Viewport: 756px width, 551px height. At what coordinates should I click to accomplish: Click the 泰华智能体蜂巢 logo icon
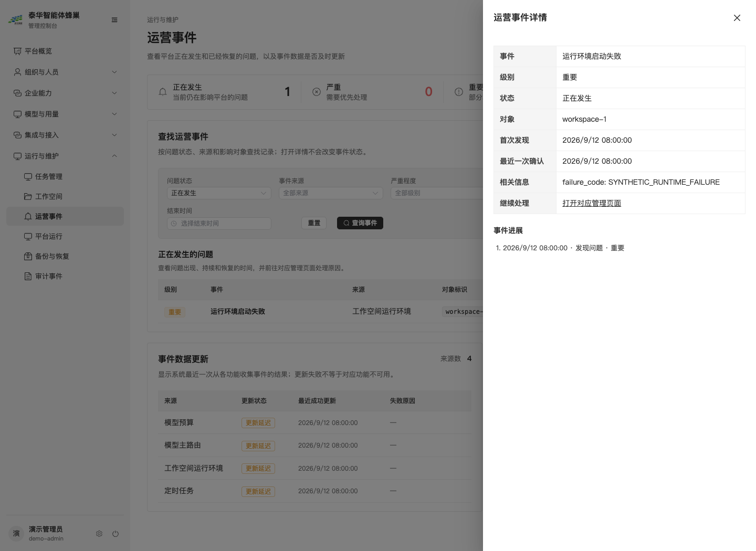point(15,20)
